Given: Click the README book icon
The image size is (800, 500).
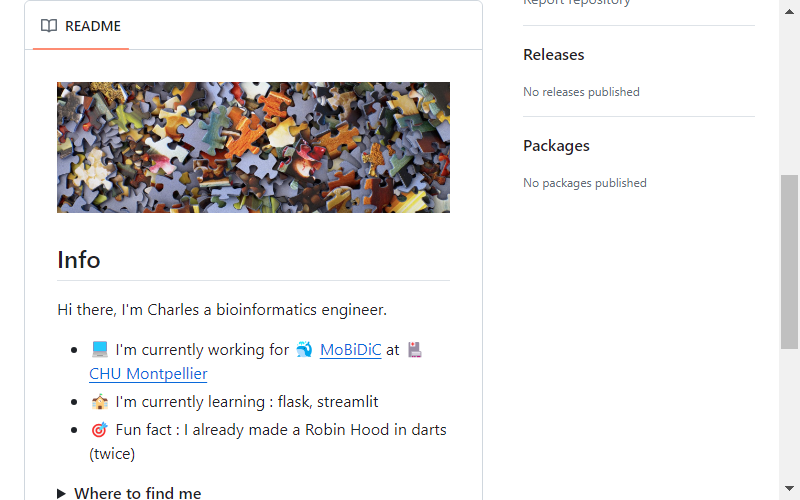Looking at the screenshot, I should click(49, 26).
